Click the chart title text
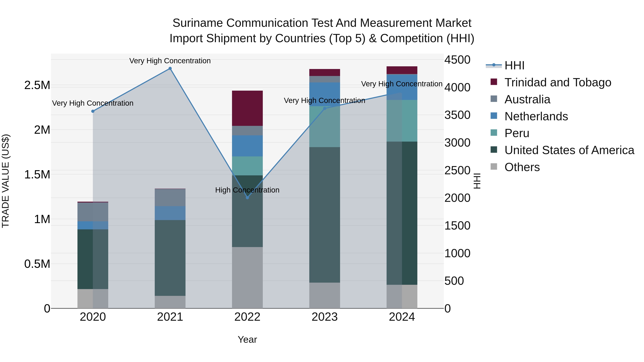 click(322, 30)
